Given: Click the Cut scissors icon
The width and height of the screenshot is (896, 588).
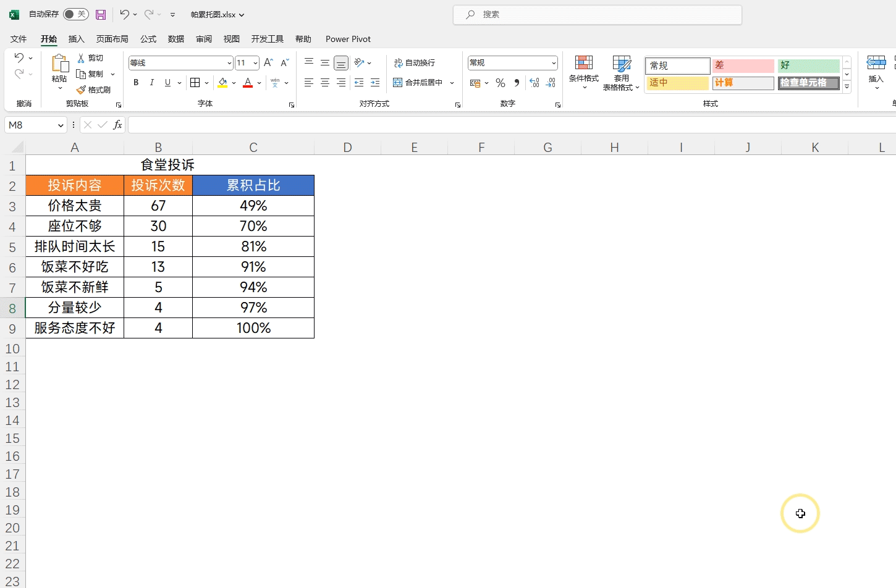Looking at the screenshot, I should 81,58.
